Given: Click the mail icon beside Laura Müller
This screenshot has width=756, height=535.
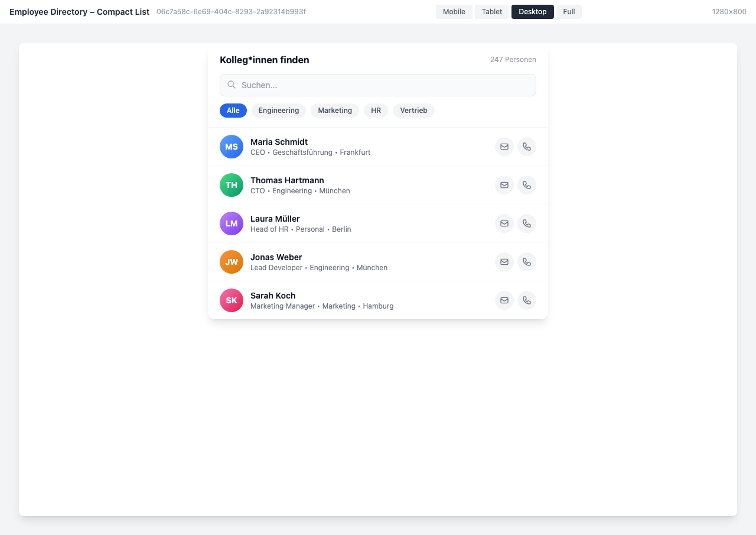Looking at the screenshot, I should 504,223.
